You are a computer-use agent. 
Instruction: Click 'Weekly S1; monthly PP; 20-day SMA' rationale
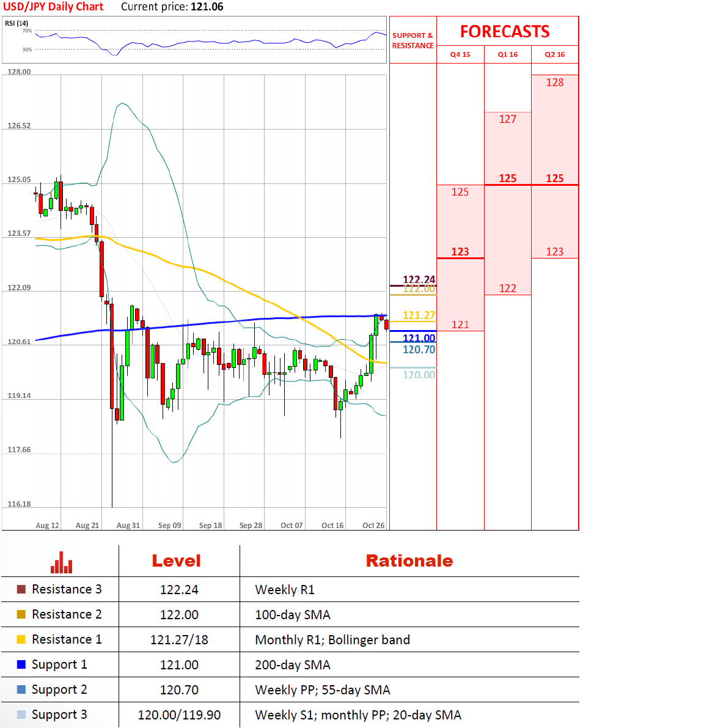(x=358, y=715)
